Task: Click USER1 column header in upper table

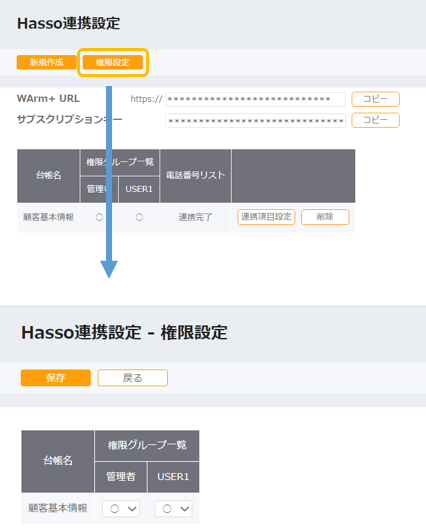Action: pyautogui.click(x=139, y=189)
